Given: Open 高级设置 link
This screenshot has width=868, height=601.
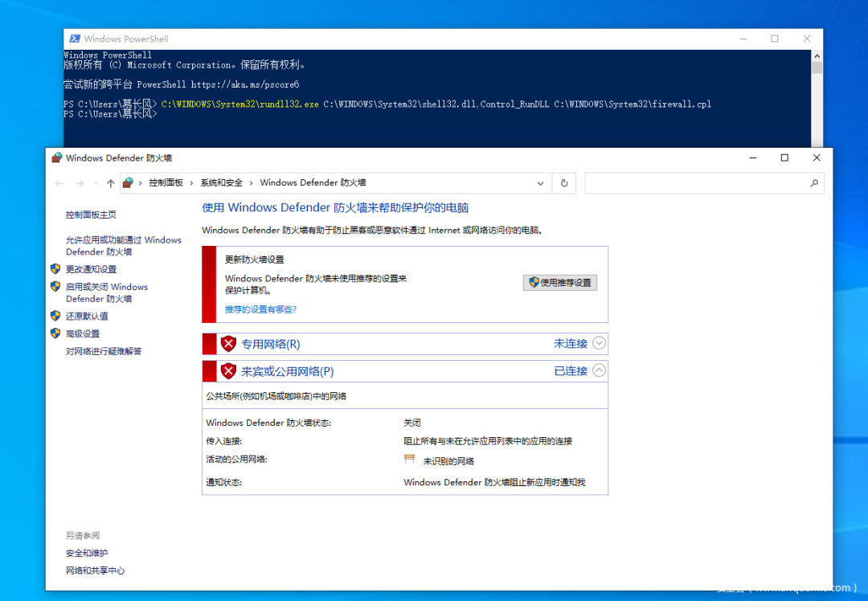Looking at the screenshot, I should [x=83, y=334].
